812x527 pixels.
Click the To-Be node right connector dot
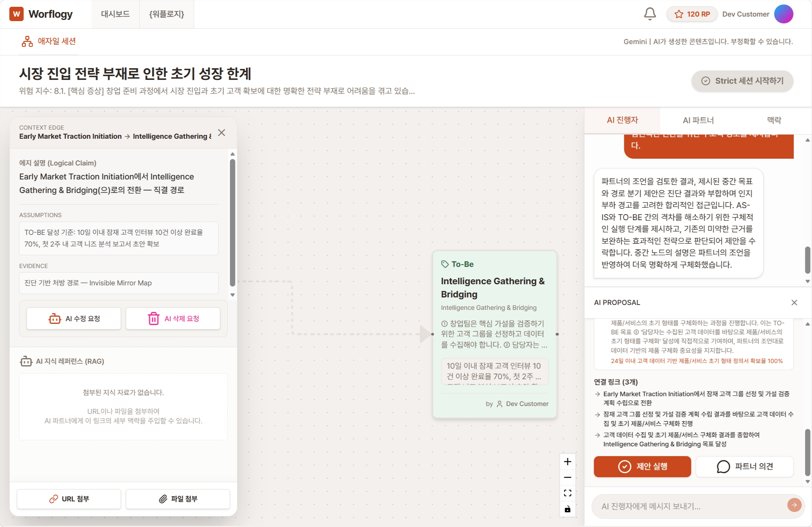557,334
